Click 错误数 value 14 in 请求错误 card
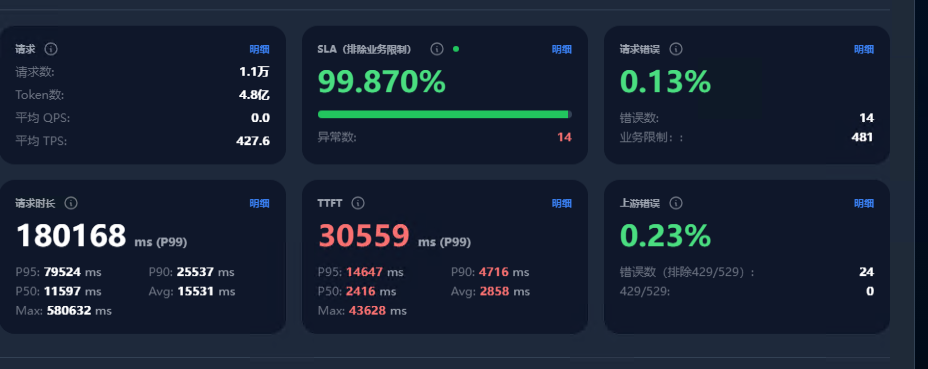The image size is (928, 369). [866, 118]
